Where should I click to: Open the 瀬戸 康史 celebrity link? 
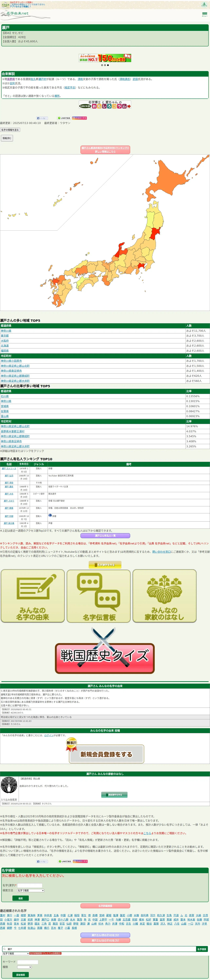tap(9, 487)
